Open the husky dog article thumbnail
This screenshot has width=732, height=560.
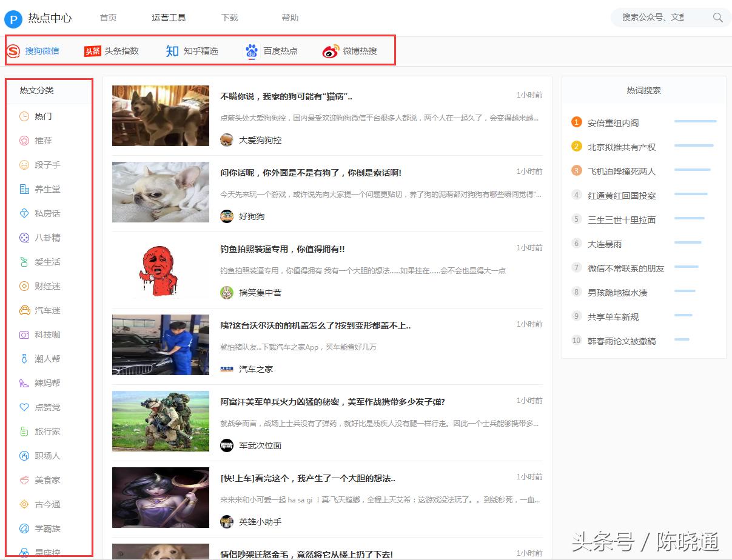coord(160,115)
